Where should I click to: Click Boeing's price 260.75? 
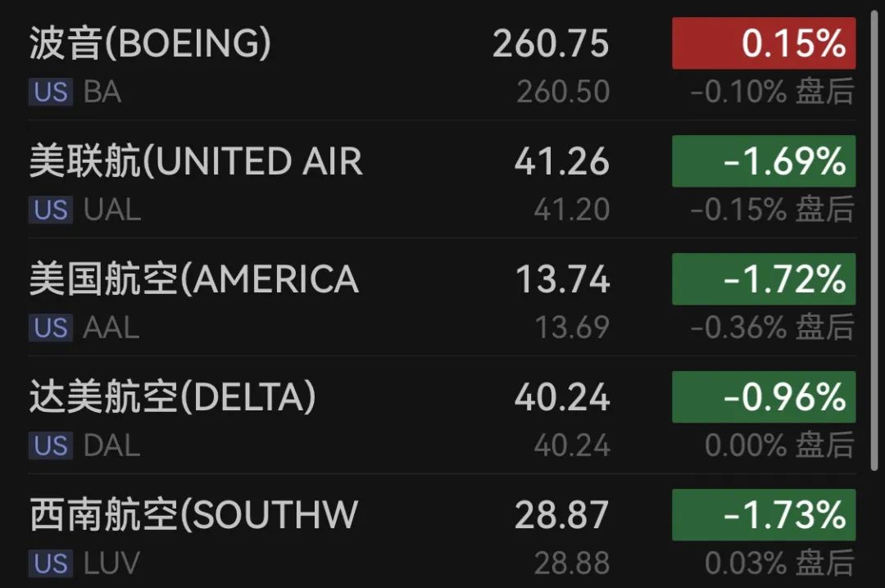(x=551, y=44)
